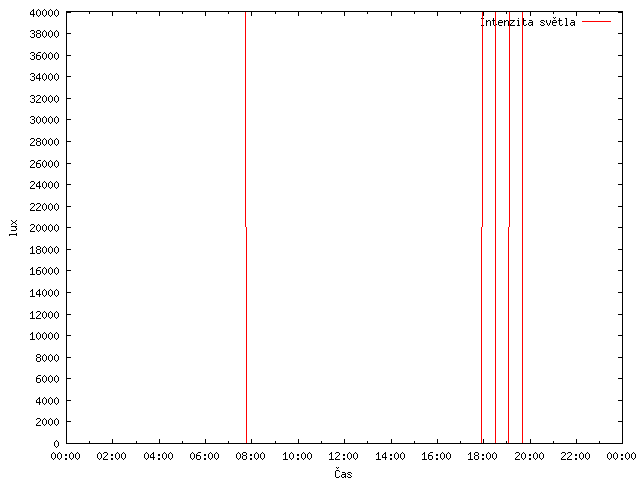This screenshot has width=640, height=480.
Task: Click the 16:00 time label
Action: (437, 456)
